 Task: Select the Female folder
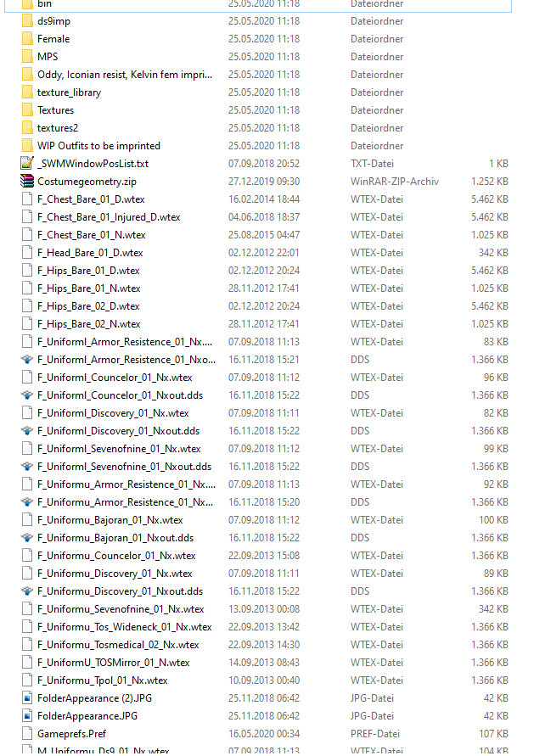53,39
